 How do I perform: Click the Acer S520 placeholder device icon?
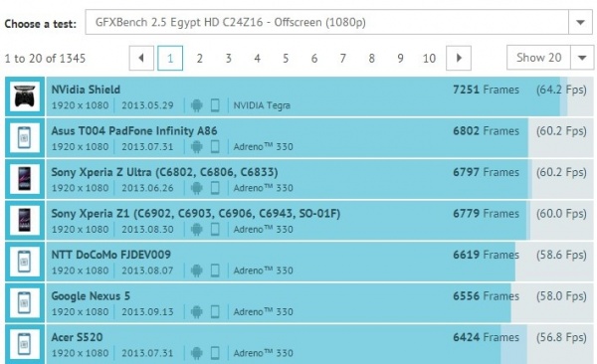(x=24, y=344)
